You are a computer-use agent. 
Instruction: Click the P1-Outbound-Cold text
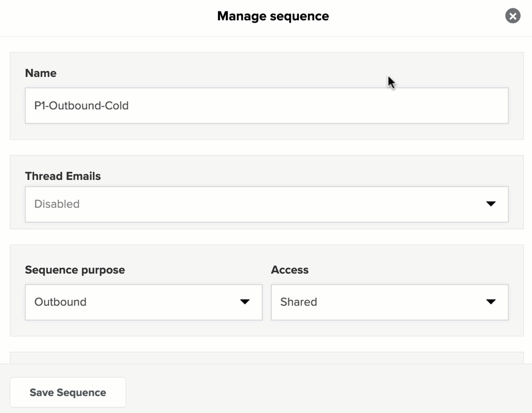[82, 106]
